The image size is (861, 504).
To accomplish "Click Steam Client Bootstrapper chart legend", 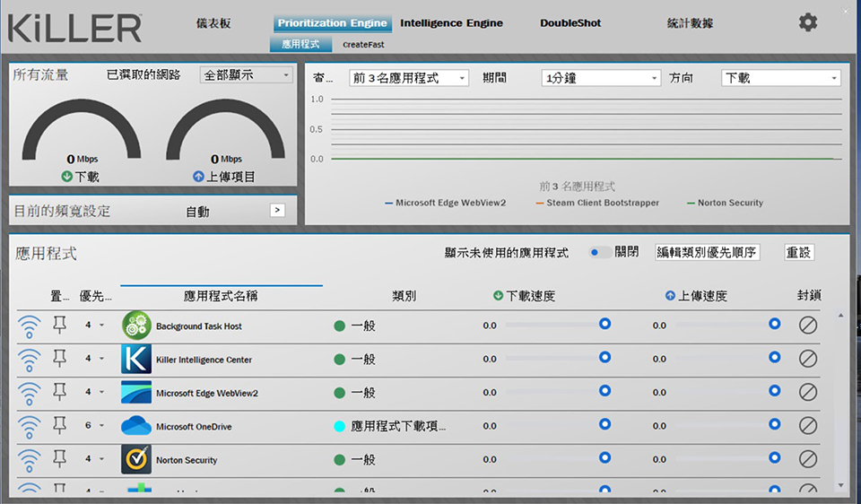I will (x=597, y=203).
